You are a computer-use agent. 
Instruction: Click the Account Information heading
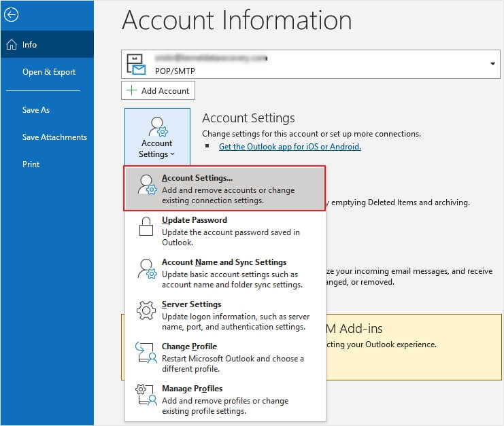[237, 20]
